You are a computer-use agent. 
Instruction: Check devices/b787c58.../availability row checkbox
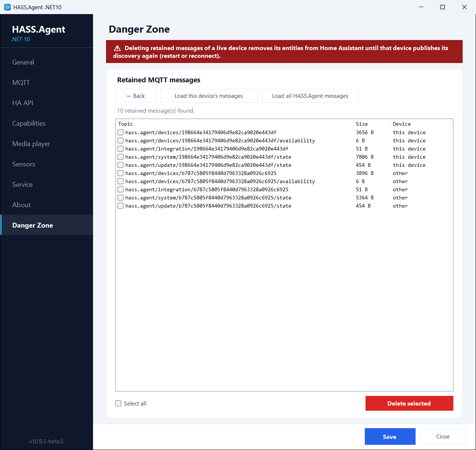tap(120, 181)
